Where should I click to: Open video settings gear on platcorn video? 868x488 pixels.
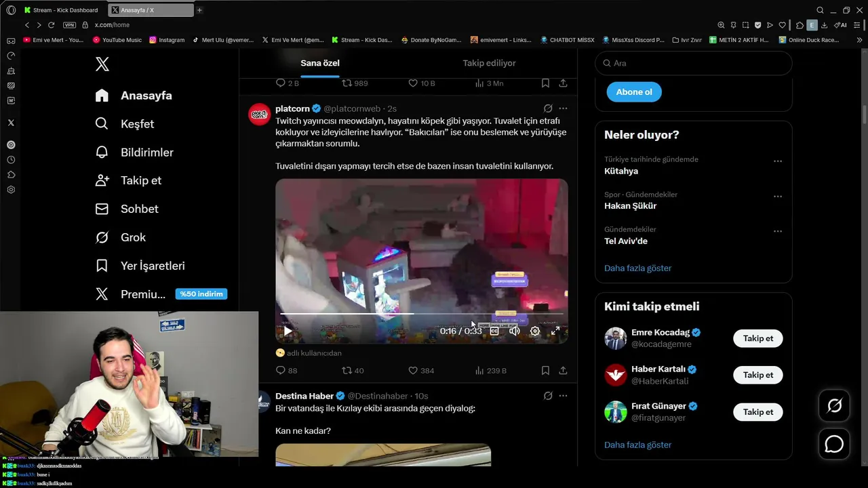point(535,331)
